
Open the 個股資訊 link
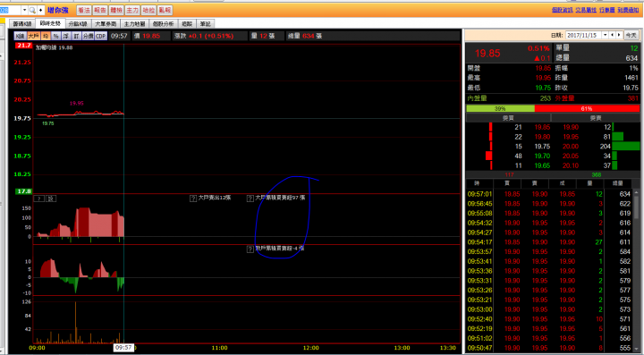tap(563, 10)
